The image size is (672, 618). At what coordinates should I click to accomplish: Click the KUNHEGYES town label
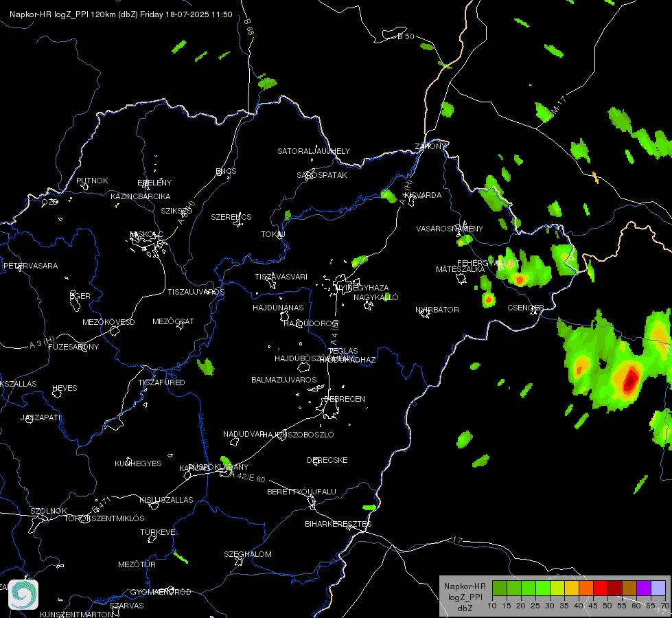(138, 463)
